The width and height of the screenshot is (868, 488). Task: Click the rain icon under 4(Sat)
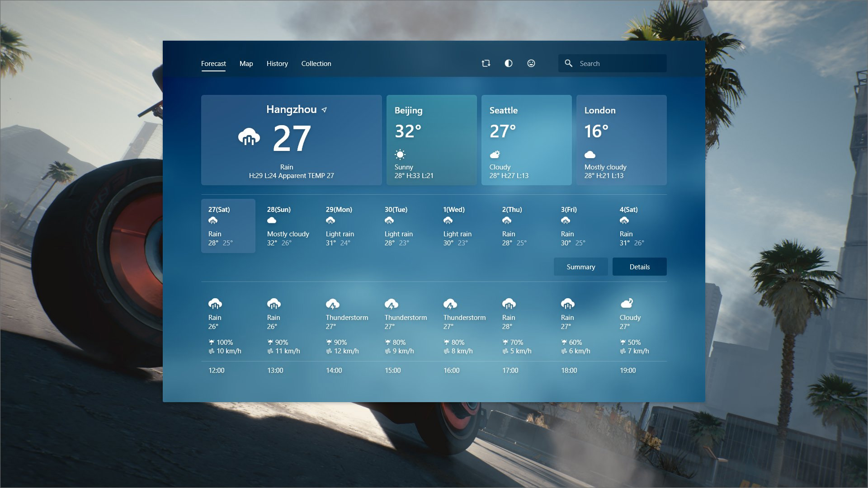624,221
